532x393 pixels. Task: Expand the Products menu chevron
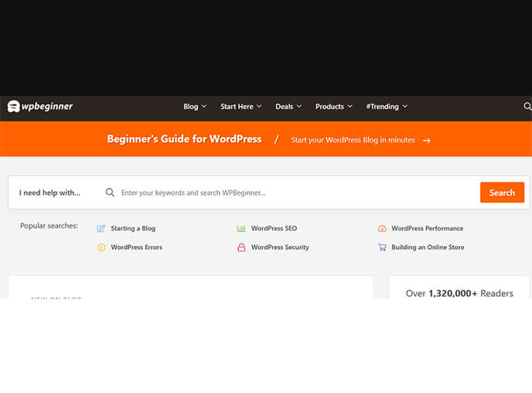tap(350, 107)
